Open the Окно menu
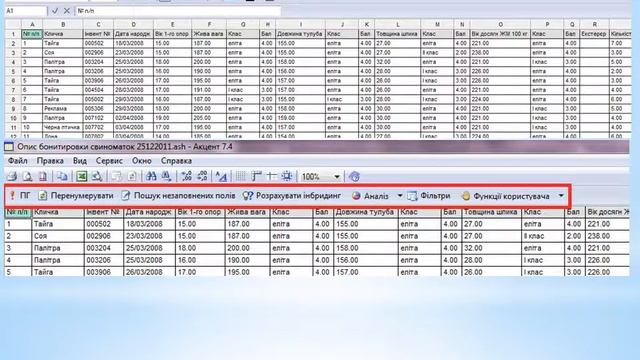 142,161
